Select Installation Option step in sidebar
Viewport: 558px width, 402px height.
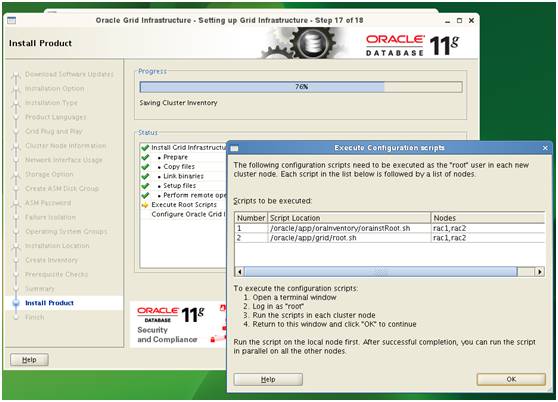click(54, 89)
